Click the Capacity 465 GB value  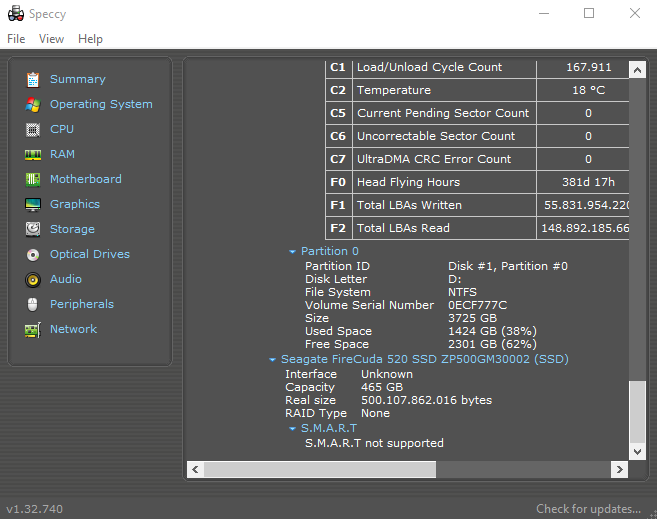pyautogui.click(x=382, y=387)
